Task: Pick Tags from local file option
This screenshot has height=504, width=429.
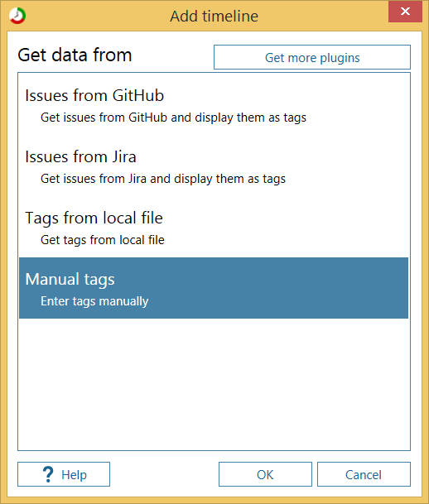Action: tap(214, 227)
